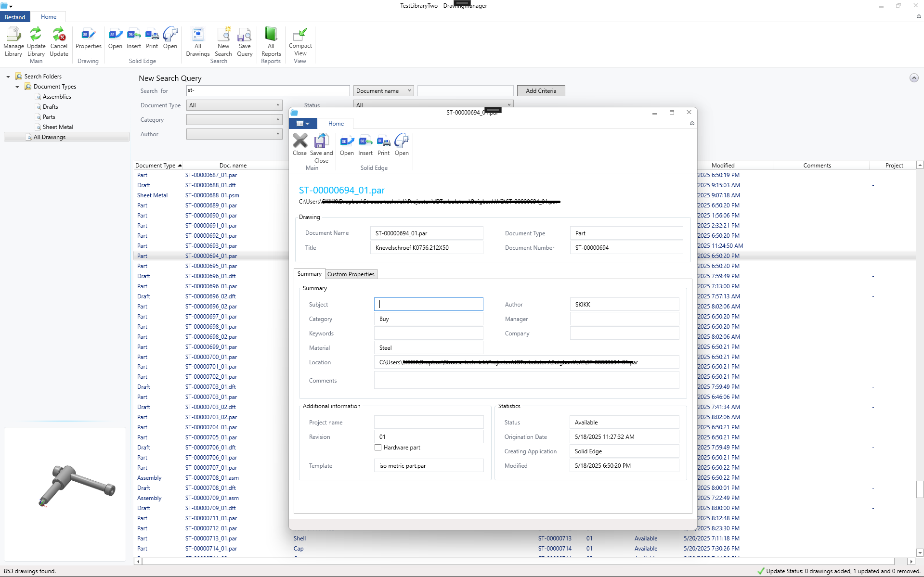
Task: Open the ST-00000694_01.par link
Action: [341, 190]
